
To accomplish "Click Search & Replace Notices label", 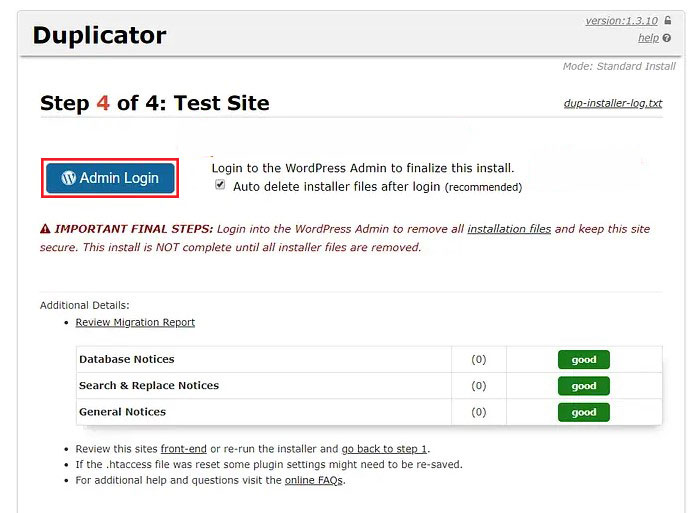I will click(x=149, y=386).
